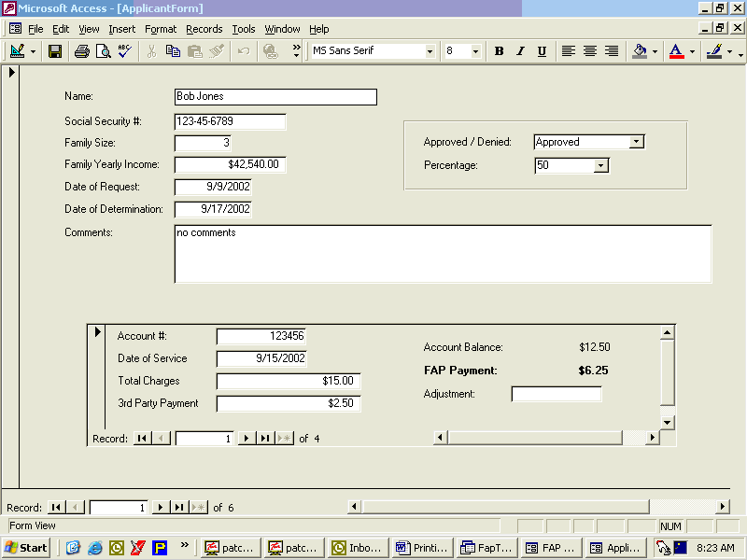Click into the Adjustment input field
Viewport: 747px width, 560px height.
556,394
